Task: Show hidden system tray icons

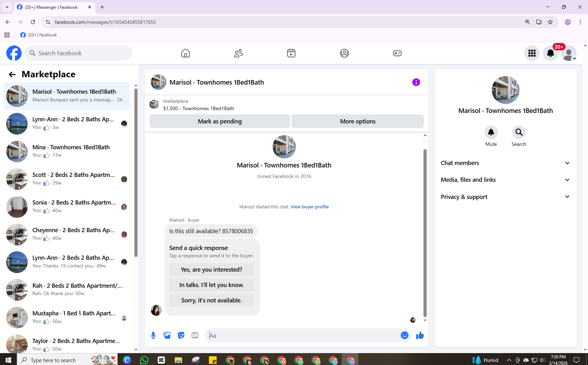Action: (509, 360)
